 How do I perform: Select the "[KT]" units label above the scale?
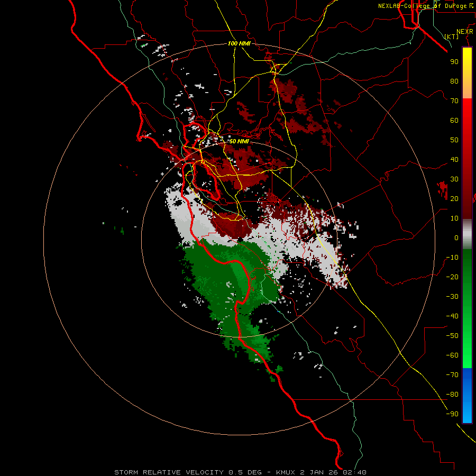(x=452, y=36)
